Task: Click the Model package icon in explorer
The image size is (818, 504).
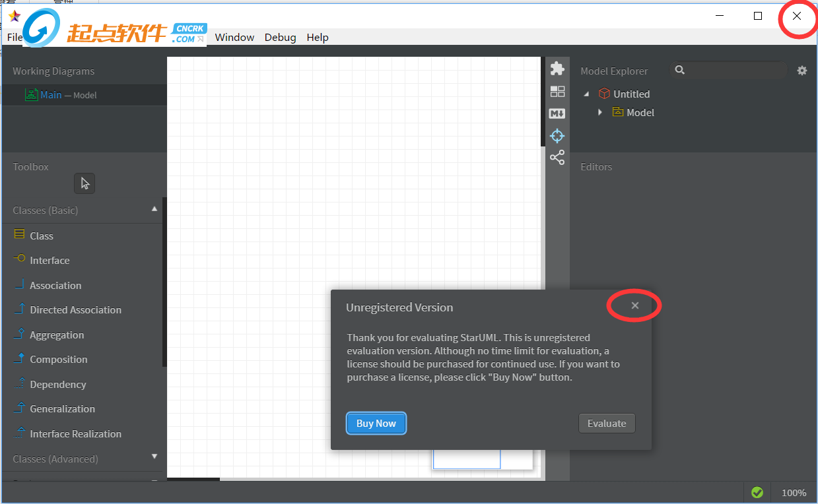Action: click(618, 112)
